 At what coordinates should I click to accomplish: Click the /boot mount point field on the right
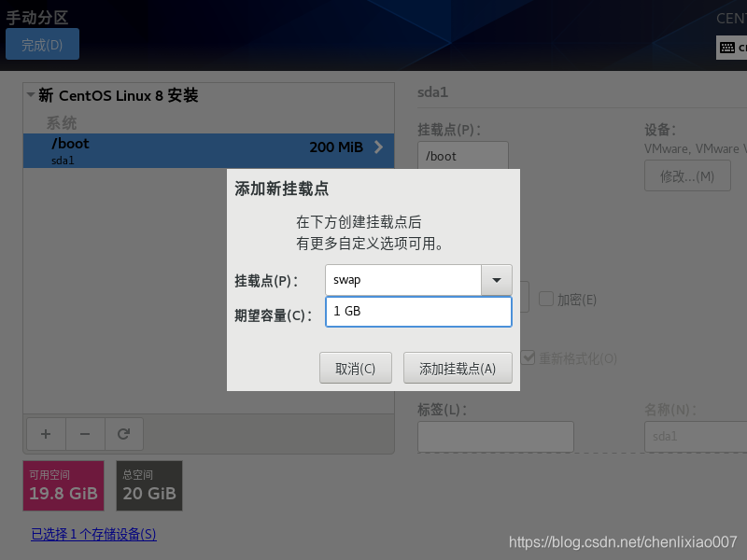coord(462,156)
